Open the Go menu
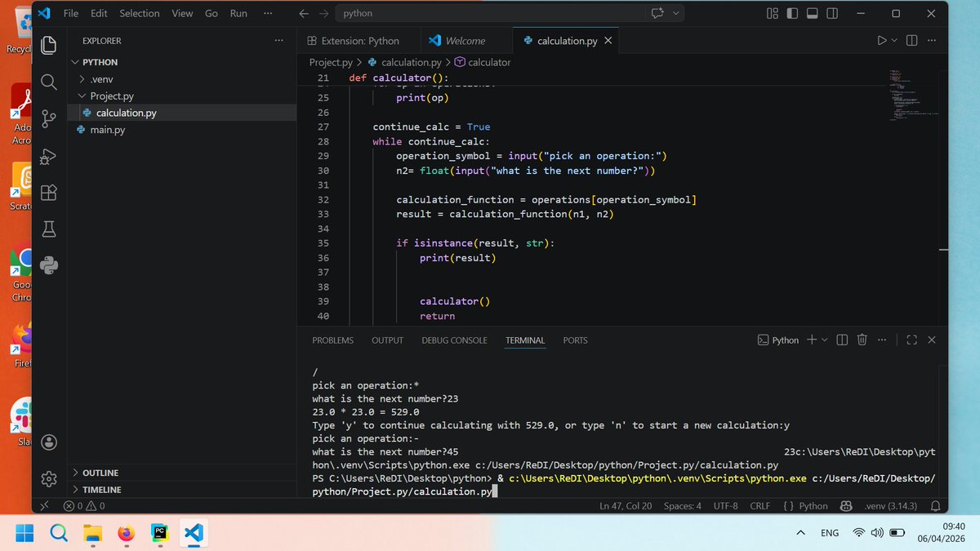Screen dimensions: 980x551 pyautogui.click(x=212, y=13)
